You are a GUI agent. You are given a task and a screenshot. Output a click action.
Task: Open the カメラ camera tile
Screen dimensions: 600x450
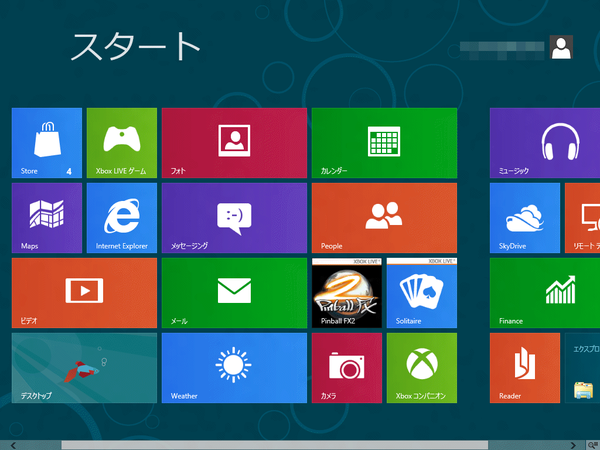[347, 368]
